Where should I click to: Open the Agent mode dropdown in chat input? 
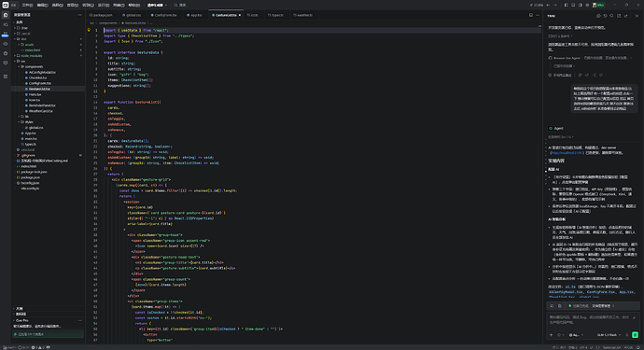click(575, 335)
